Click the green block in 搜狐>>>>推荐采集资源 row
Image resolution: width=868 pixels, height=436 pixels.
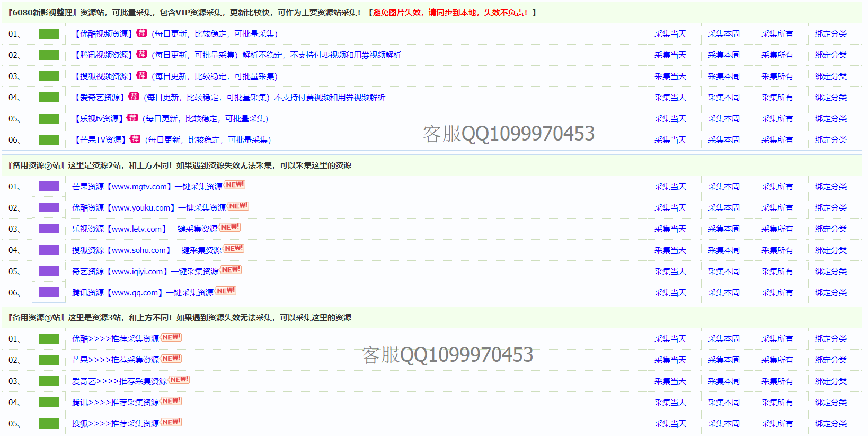tap(49, 424)
